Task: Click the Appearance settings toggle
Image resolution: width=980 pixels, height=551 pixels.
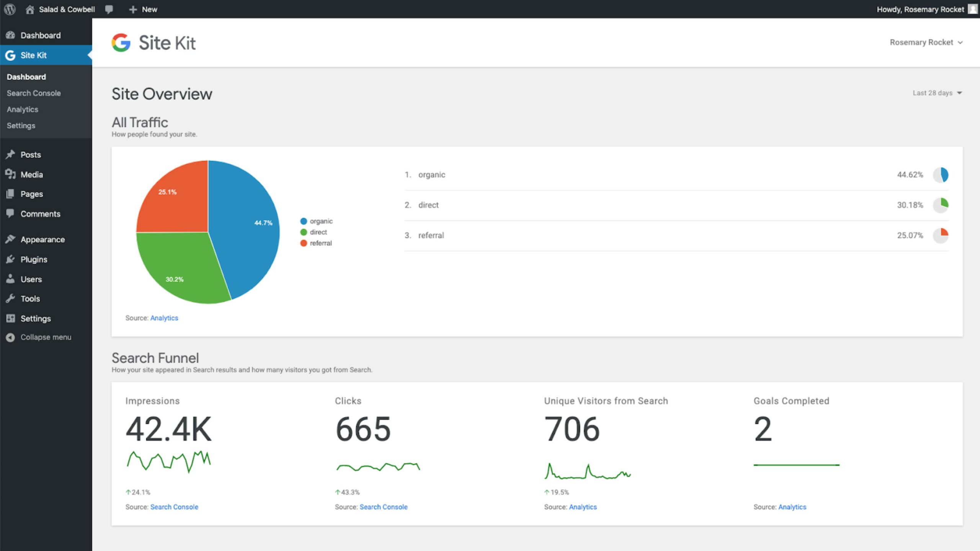Action: [42, 239]
